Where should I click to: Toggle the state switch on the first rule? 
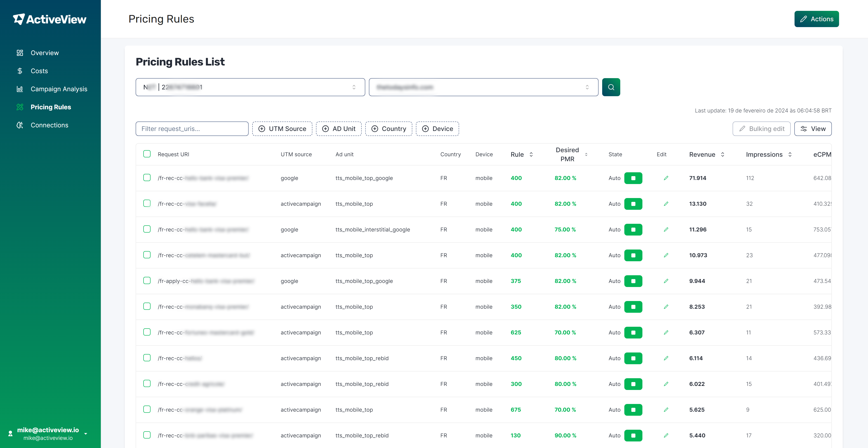(633, 178)
